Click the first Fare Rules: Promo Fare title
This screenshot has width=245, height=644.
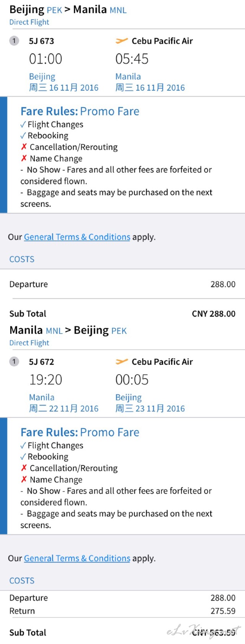(x=80, y=111)
